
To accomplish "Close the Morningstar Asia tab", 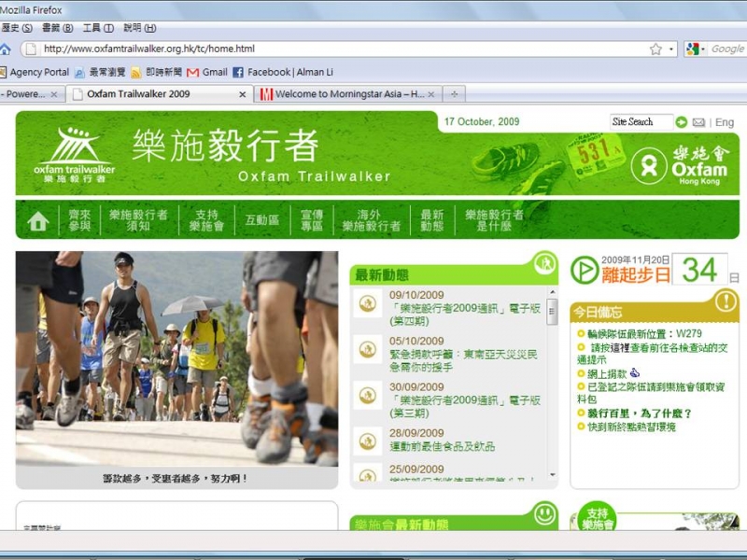I will 430,94.
